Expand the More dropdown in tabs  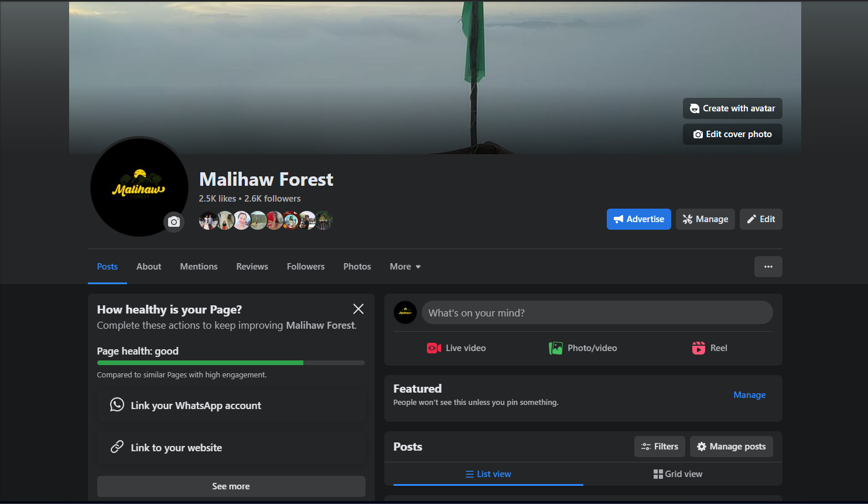click(x=405, y=267)
